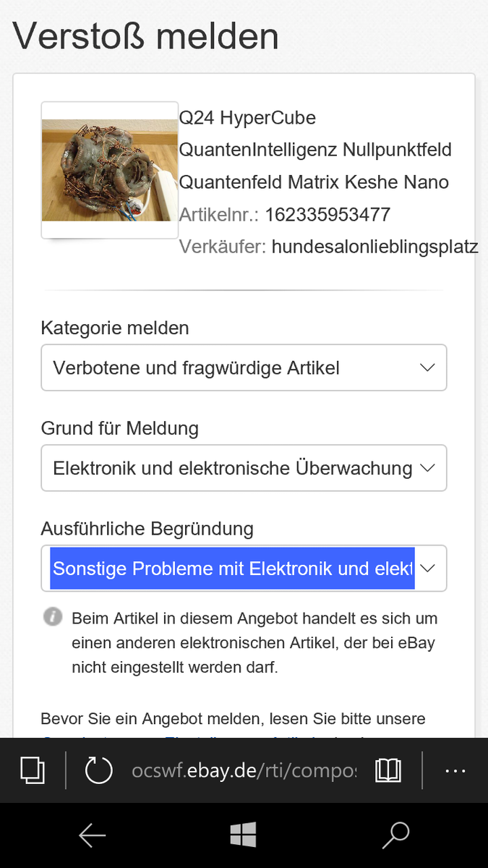Open reading view book icon
488x868 pixels.
pyautogui.click(x=388, y=770)
